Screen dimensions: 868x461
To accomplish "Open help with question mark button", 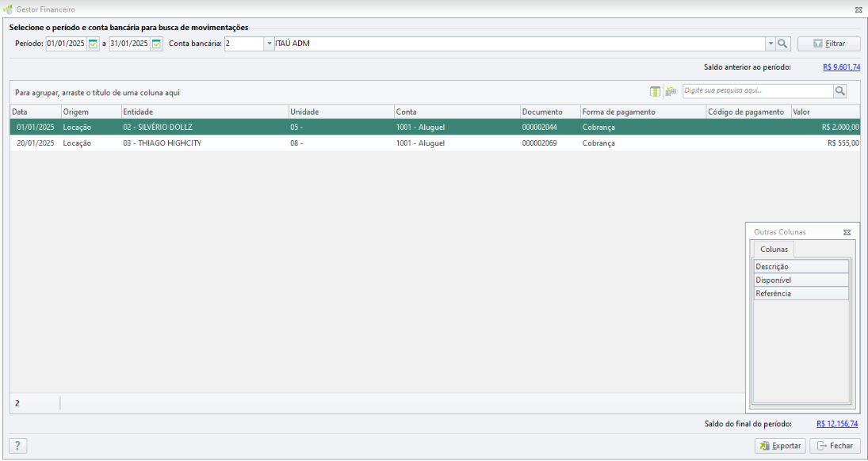I will (x=17, y=445).
